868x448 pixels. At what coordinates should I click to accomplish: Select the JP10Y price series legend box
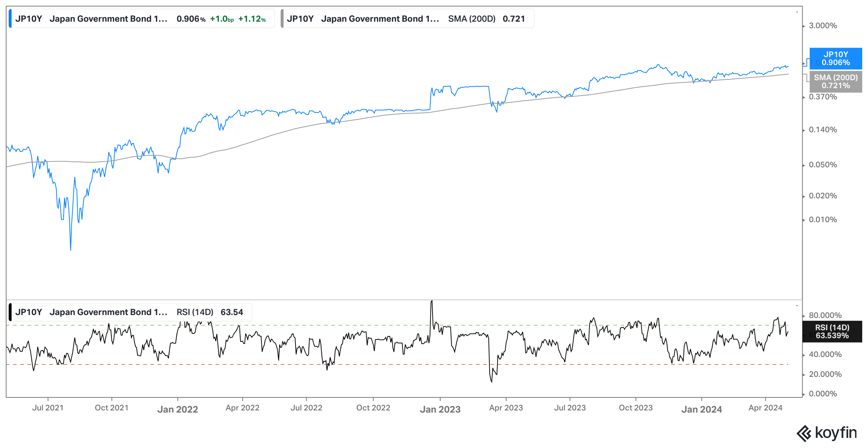pyautogui.click(x=141, y=19)
